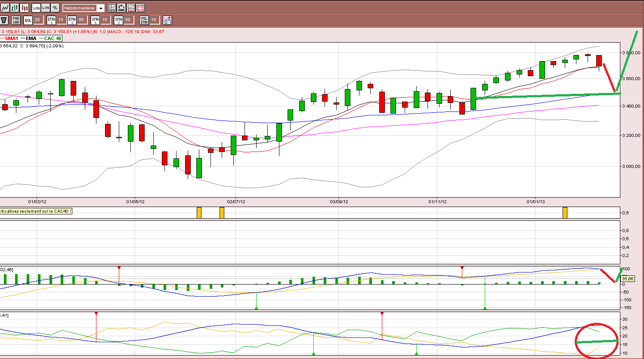Screen dimensions: 644x359
Task: Switch to bar chart display
Action: point(14,8)
